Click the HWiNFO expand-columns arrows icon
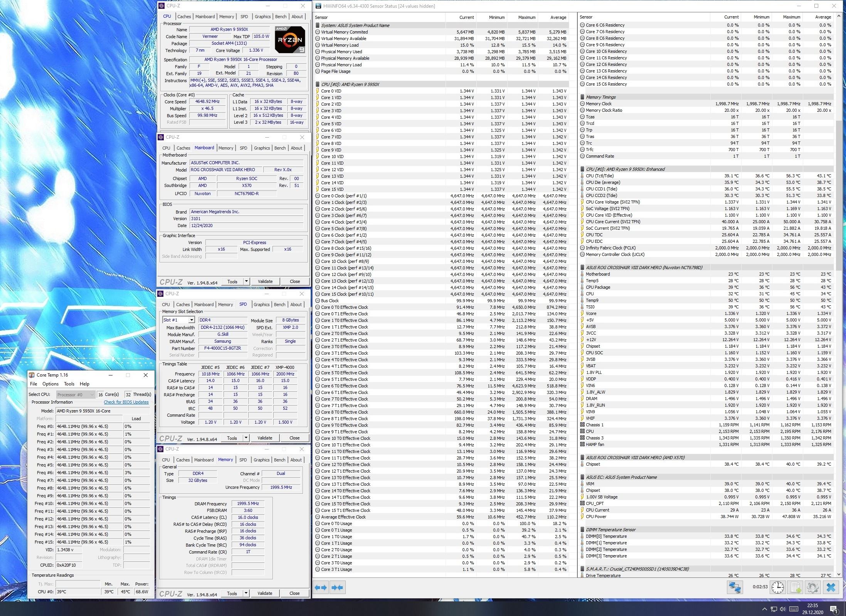The image size is (846, 616). [321, 587]
